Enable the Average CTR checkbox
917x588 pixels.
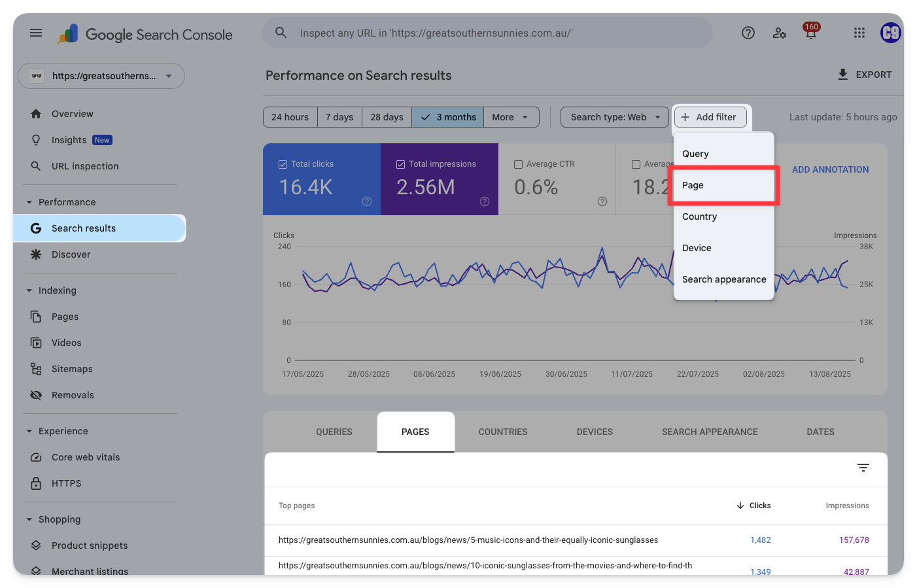[519, 164]
